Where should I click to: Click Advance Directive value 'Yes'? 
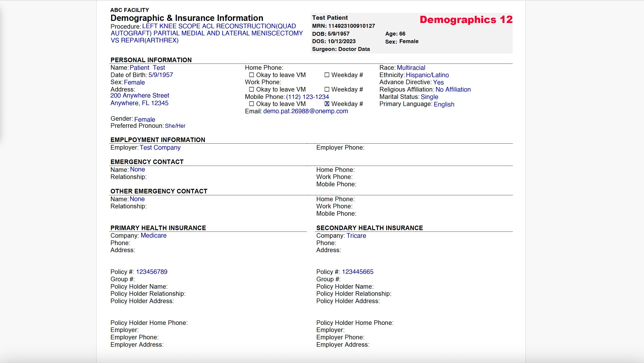click(438, 82)
